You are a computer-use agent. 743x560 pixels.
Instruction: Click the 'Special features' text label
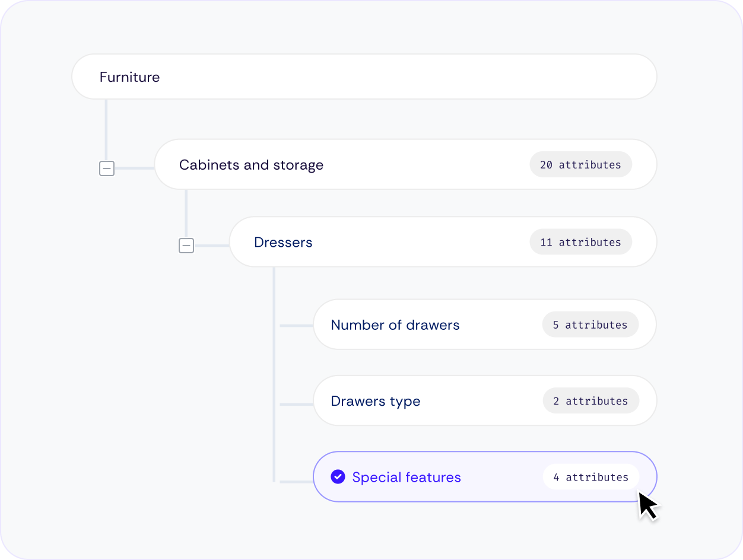[x=407, y=477]
